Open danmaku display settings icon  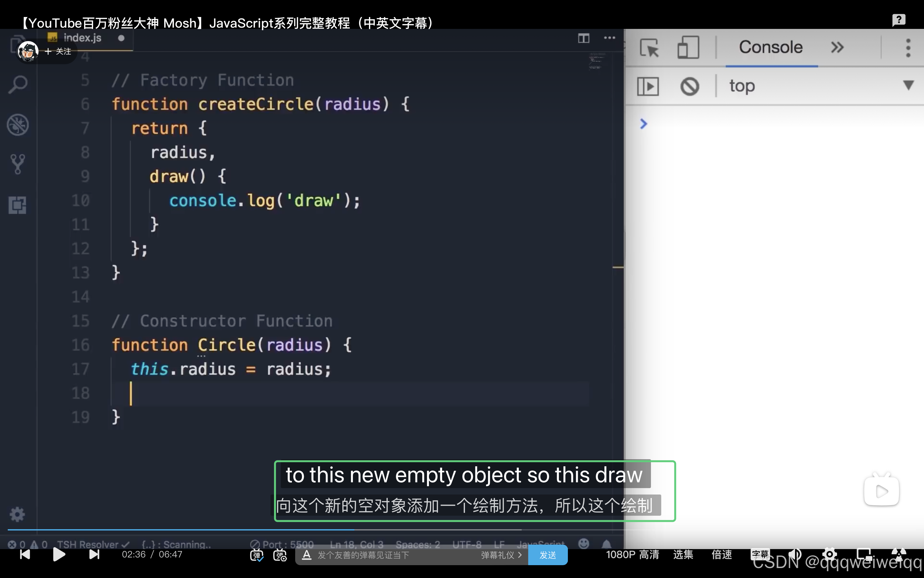coord(280,555)
